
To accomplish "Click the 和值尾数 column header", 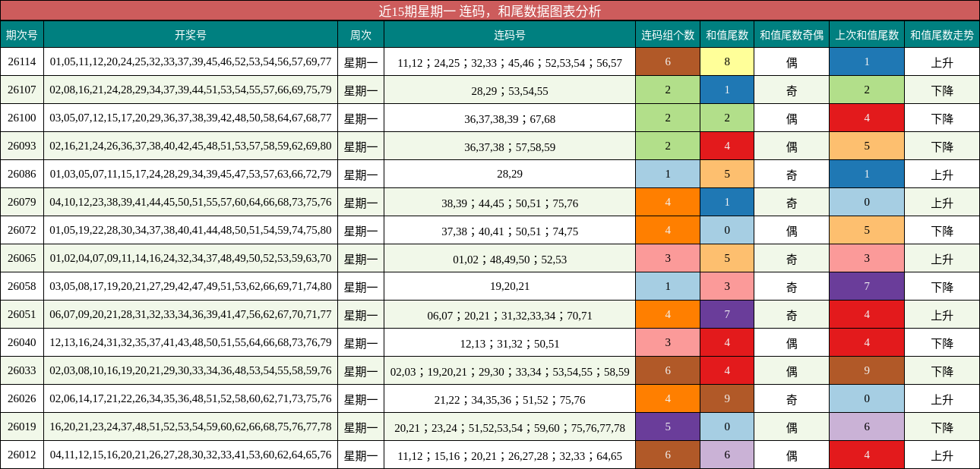I will click(x=727, y=34).
